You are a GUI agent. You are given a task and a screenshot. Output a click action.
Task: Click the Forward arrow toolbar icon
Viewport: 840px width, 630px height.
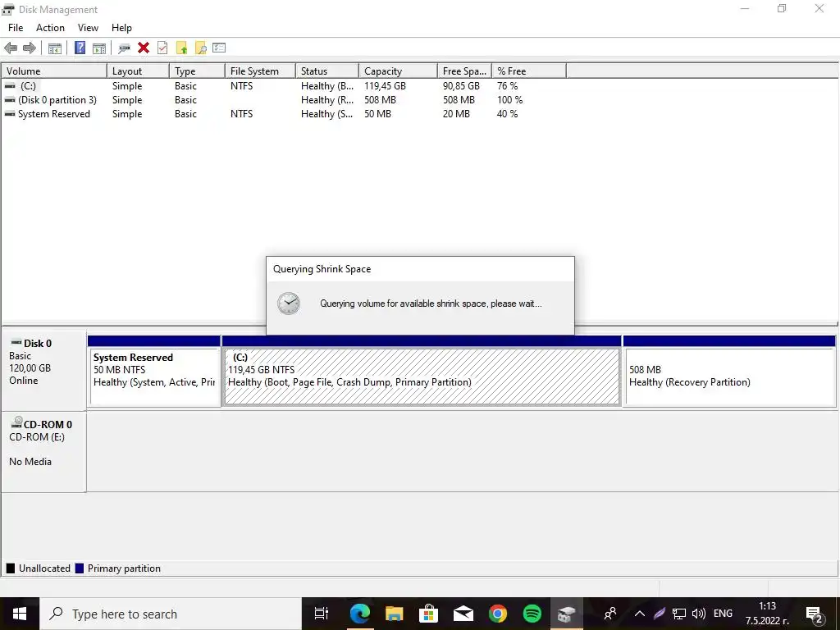point(30,48)
